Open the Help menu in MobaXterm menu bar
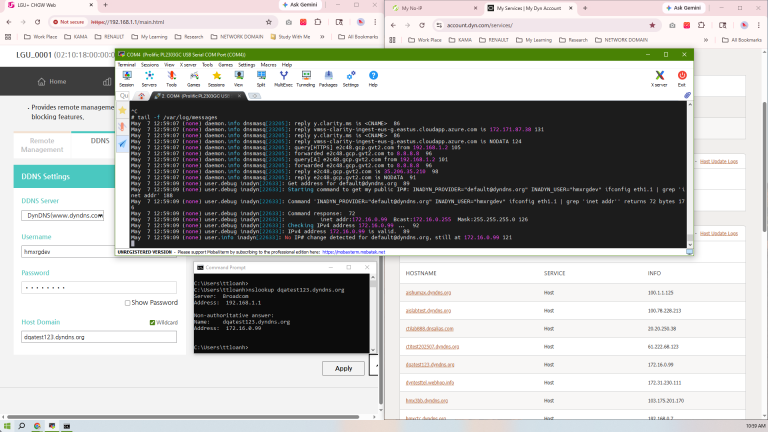The height and width of the screenshot is (432, 768). tap(287, 65)
